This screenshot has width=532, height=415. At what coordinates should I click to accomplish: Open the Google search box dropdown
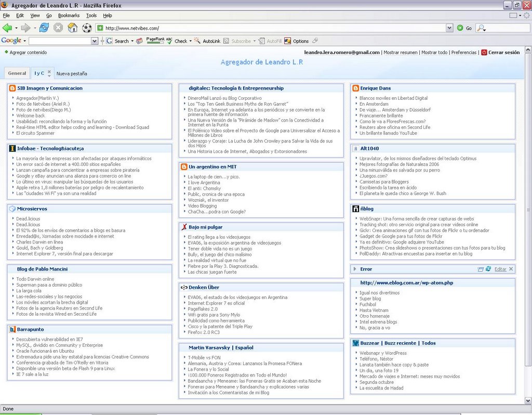pos(95,41)
